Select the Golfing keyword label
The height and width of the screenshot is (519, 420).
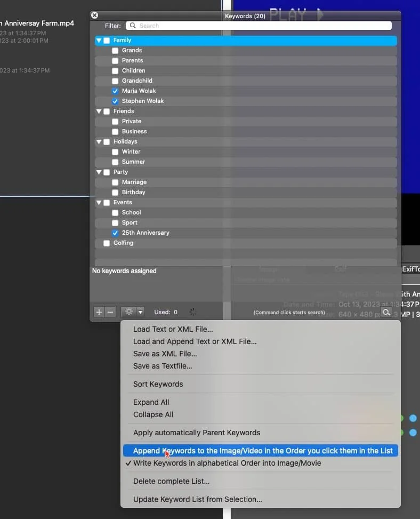pos(123,243)
